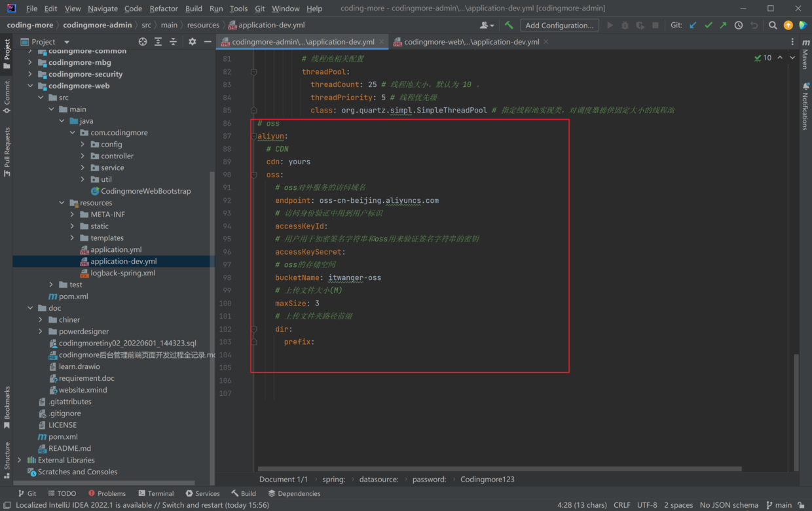
Task: Expand the controller package folder
Action: tap(83, 156)
